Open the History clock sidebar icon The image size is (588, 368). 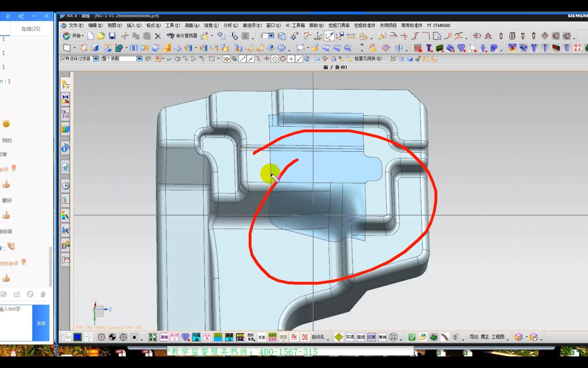tap(65, 186)
